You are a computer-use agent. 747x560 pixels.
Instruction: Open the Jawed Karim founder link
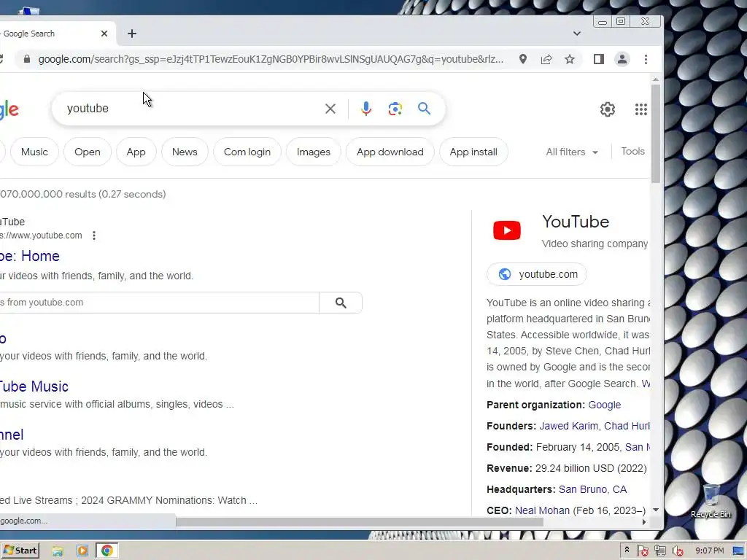pyautogui.click(x=569, y=426)
